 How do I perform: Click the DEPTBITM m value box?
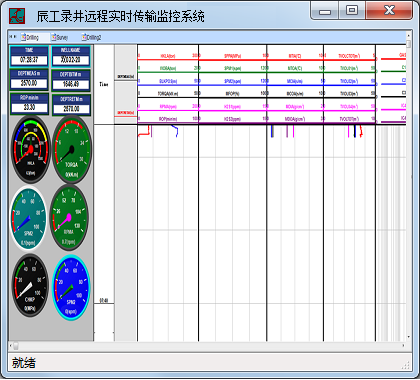71,84
